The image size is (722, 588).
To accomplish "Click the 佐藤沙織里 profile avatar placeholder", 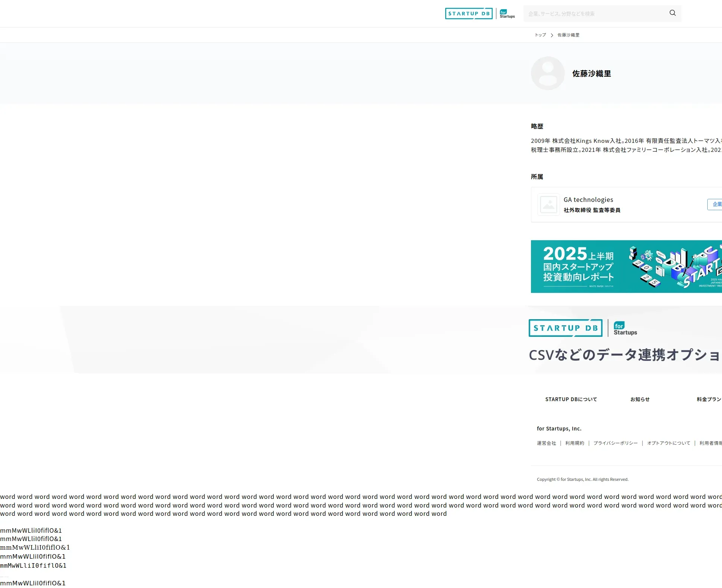I will tap(548, 73).
